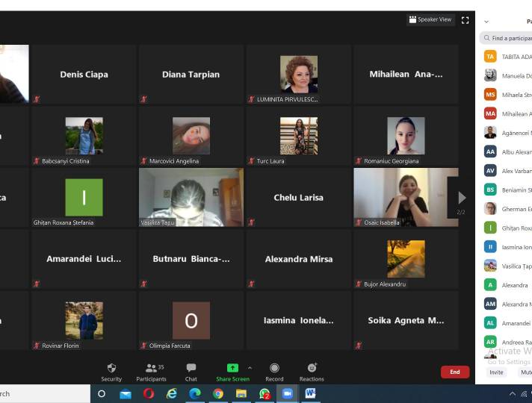Open Opera browser from the taskbar
532x403 pixels.
coord(149,393)
